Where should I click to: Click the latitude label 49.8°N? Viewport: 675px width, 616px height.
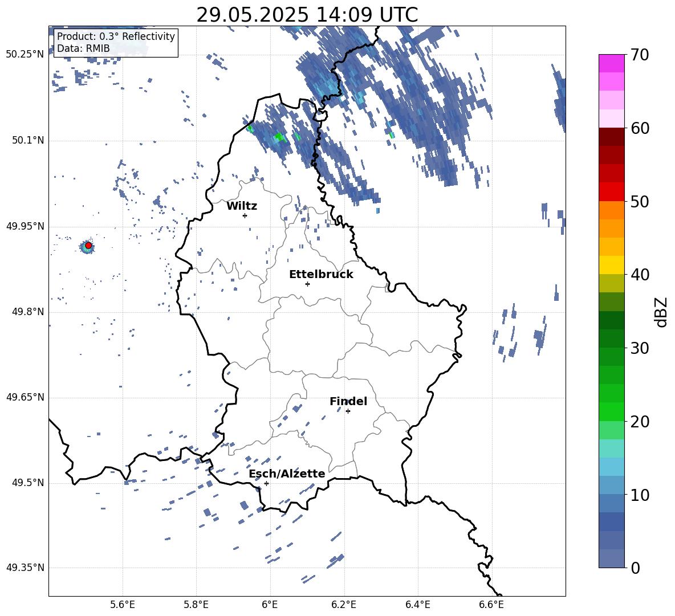(x=28, y=312)
